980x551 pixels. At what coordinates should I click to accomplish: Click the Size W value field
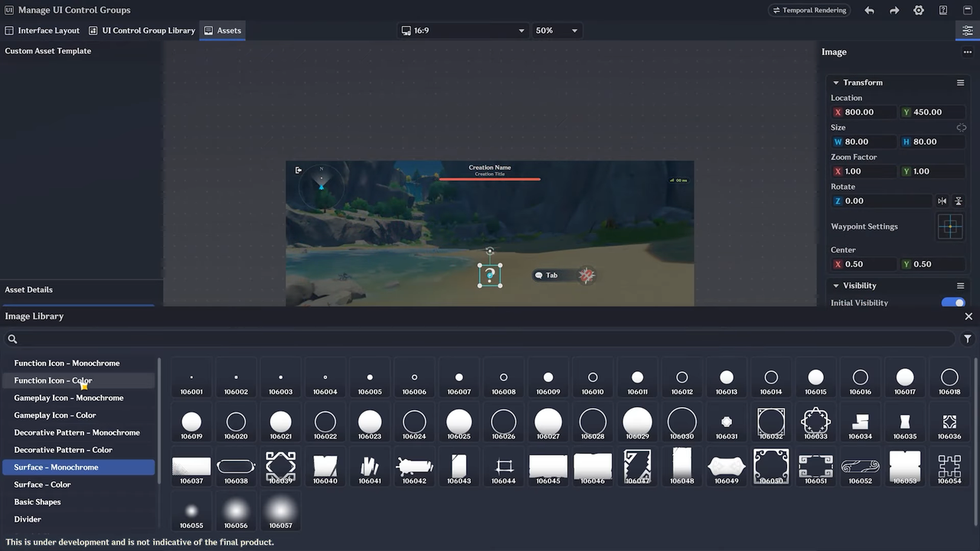click(864, 142)
